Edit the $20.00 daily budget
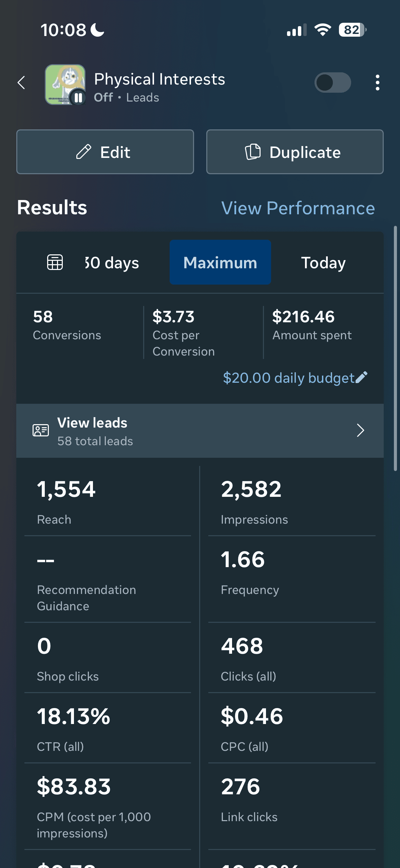Viewport: 400px width, 868px height. [x=288, y=378]
